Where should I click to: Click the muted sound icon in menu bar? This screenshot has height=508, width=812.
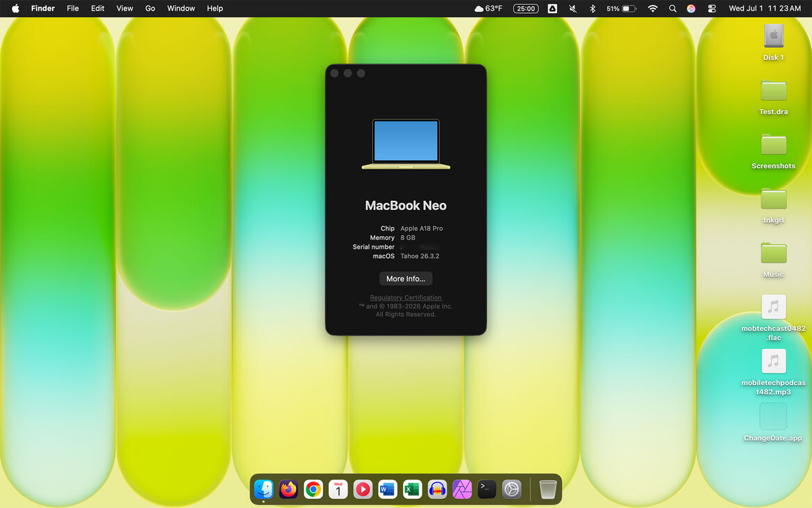tap(573, 8)
